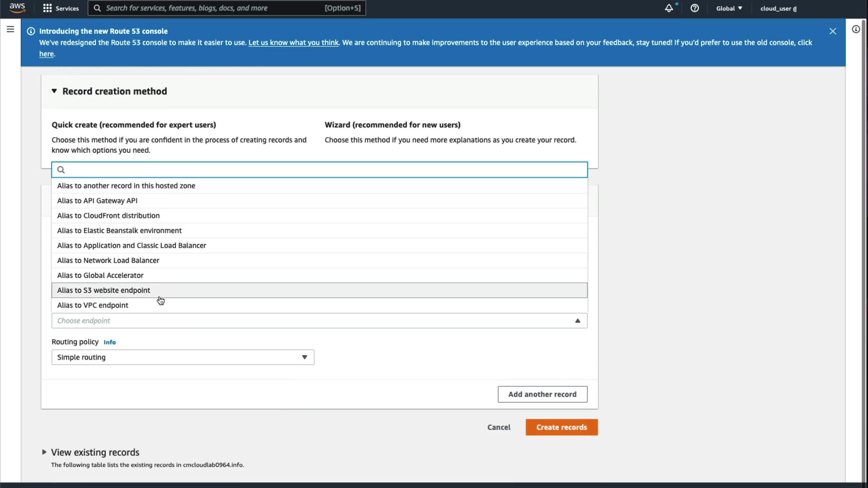Open the notifications bell

pos(669,8)
